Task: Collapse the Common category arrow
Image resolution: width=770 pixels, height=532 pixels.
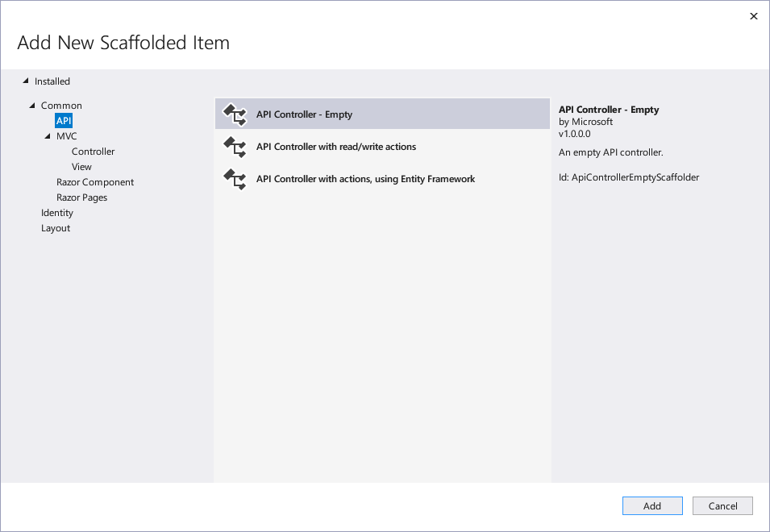Action: tap(32, 105)
